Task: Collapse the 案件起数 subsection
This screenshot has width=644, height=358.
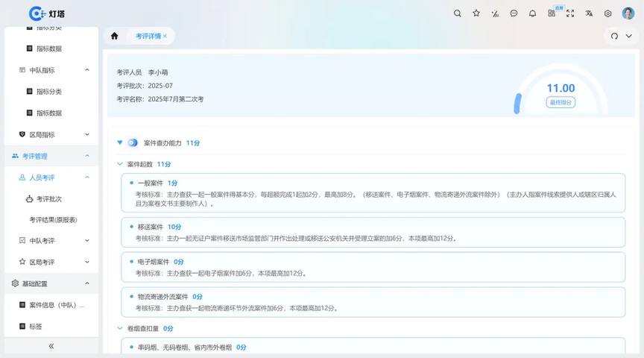Action: point(120,164)
